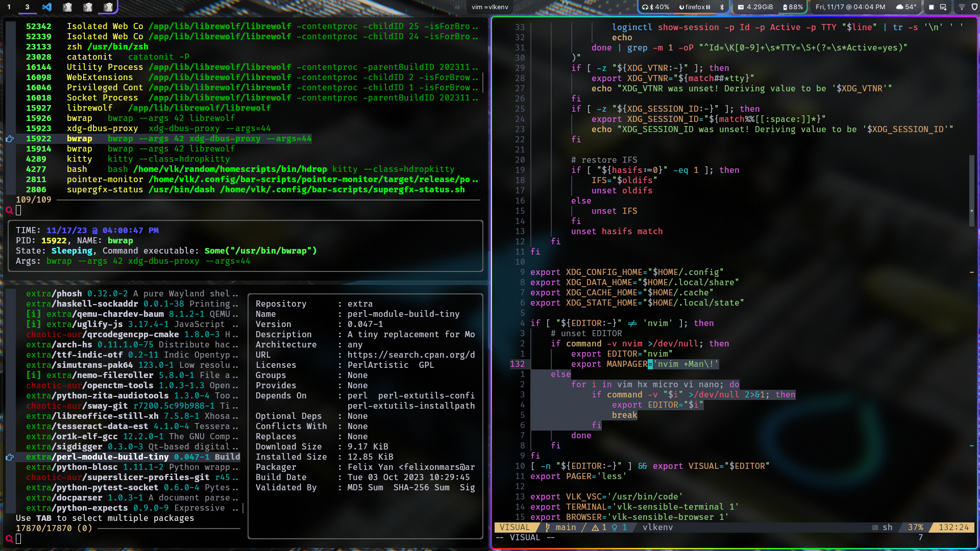Switch to workspace 3
Image resolution: width=980 pixels, height=551 pixels.
coord(27,7)
